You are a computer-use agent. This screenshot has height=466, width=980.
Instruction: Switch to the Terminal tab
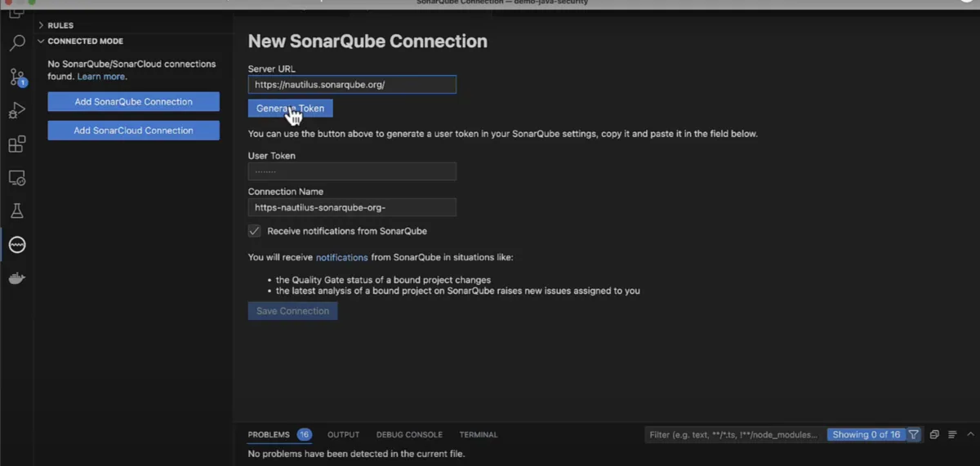(479, 435)
